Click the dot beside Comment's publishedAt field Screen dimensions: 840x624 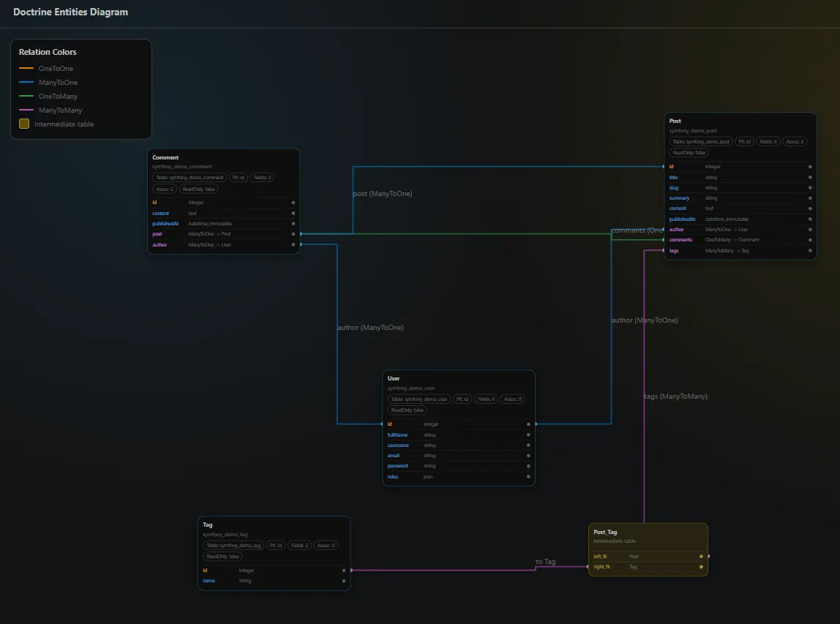click(293, 223)
